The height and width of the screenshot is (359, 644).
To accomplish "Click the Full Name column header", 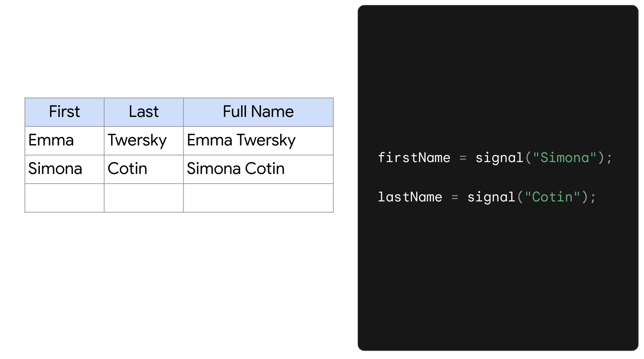I will click(x=258, y=112).
